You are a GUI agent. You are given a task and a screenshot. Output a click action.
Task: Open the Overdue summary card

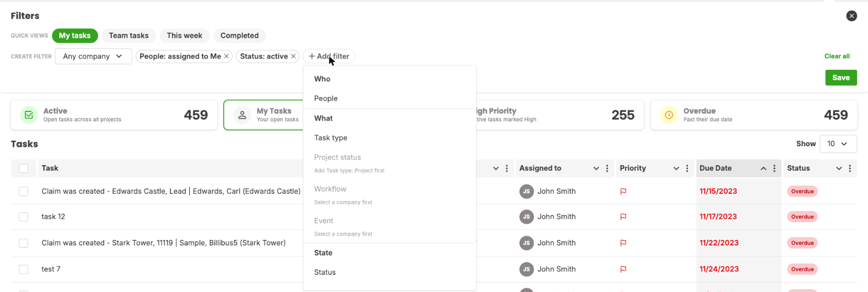coord(753,115)
